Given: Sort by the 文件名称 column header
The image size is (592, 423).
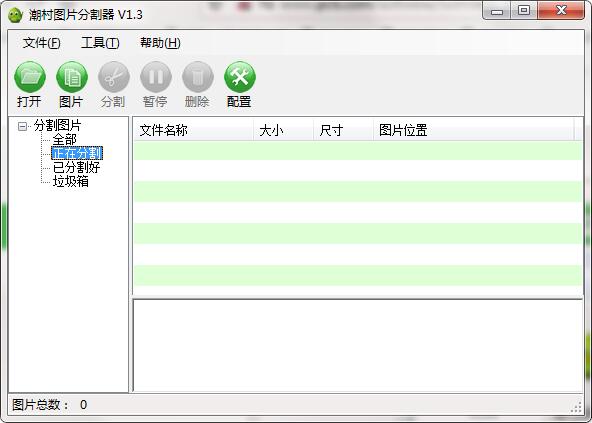Looking at the screenshot, I should pyautogui.click(x=193, y=130).
